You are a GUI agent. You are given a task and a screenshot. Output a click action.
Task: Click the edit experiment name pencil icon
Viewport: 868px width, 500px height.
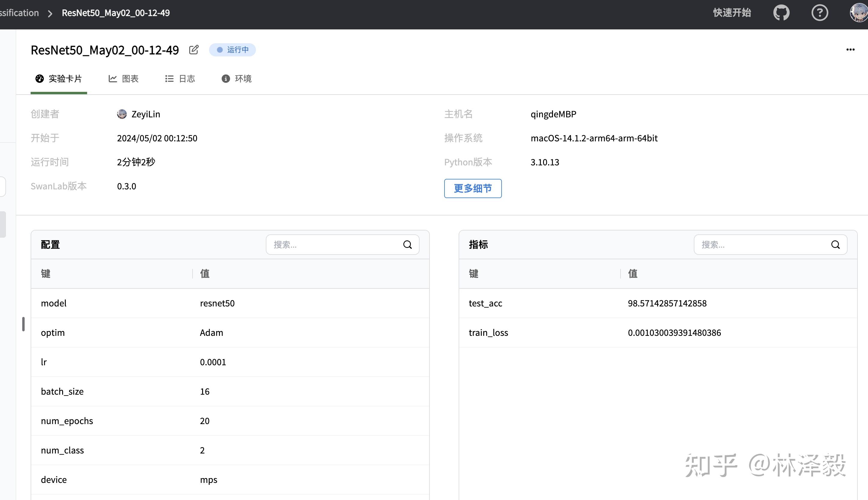pos(193,50)
